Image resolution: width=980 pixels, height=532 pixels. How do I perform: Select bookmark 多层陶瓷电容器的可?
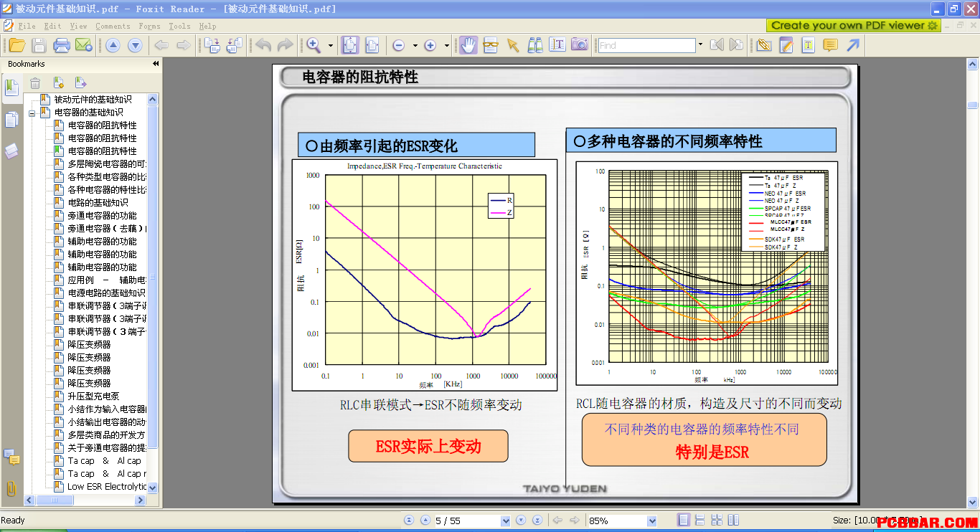tap(107, 164)
